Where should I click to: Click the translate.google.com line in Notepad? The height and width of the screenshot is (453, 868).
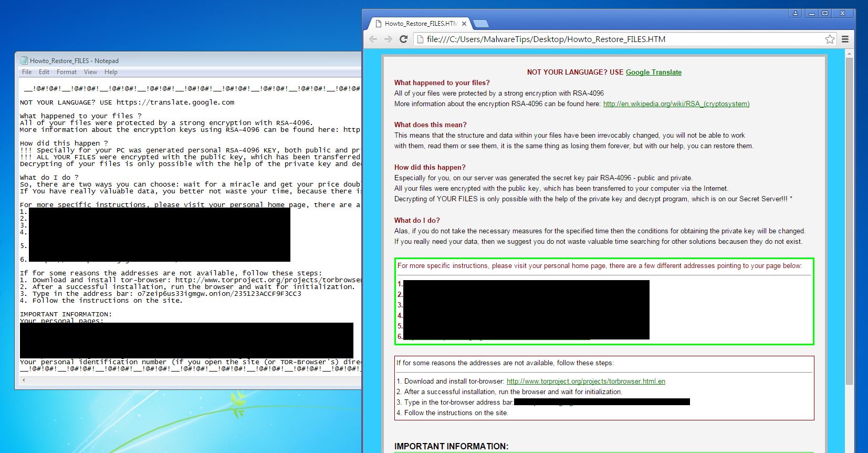click(x=127, y=102)
